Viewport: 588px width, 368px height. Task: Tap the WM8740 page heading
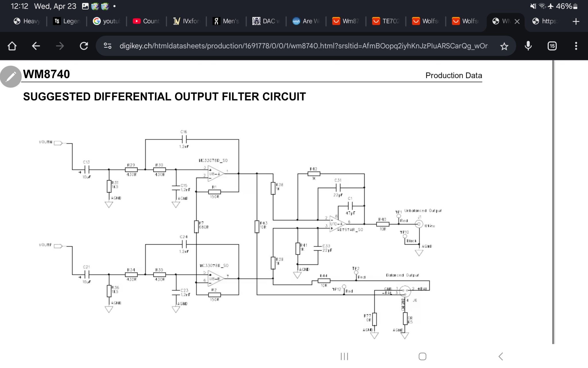47,74
